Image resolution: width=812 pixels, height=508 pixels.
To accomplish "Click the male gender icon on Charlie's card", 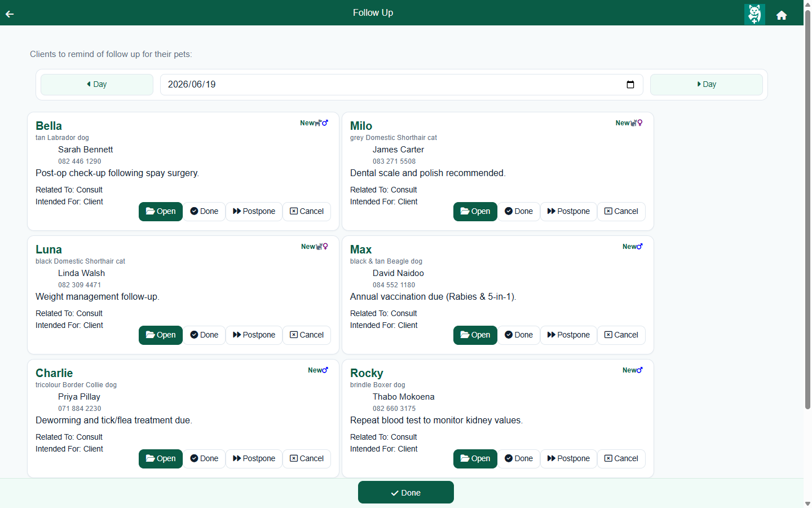I will pos(325,370).
